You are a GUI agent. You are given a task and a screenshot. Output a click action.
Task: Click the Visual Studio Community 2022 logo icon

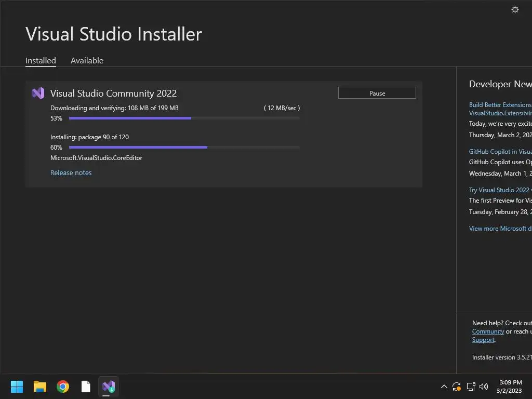click(38, 93)
